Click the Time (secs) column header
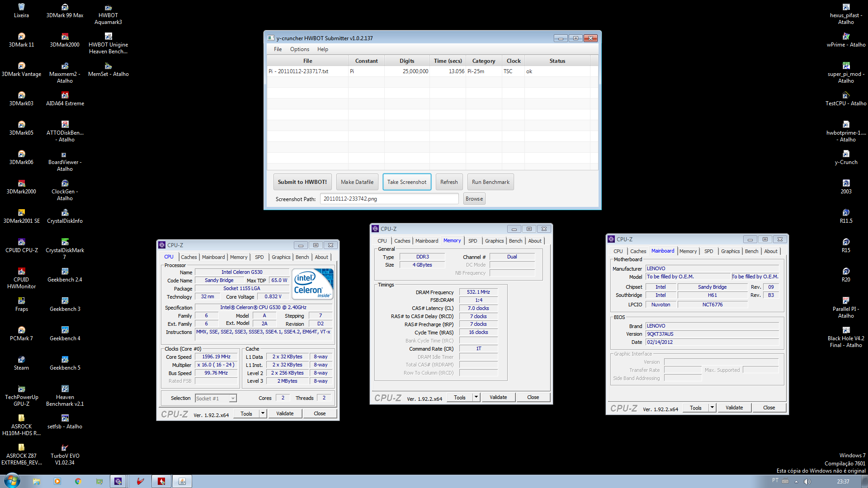The height and width of the screenshot is (488, 868). 448,61
